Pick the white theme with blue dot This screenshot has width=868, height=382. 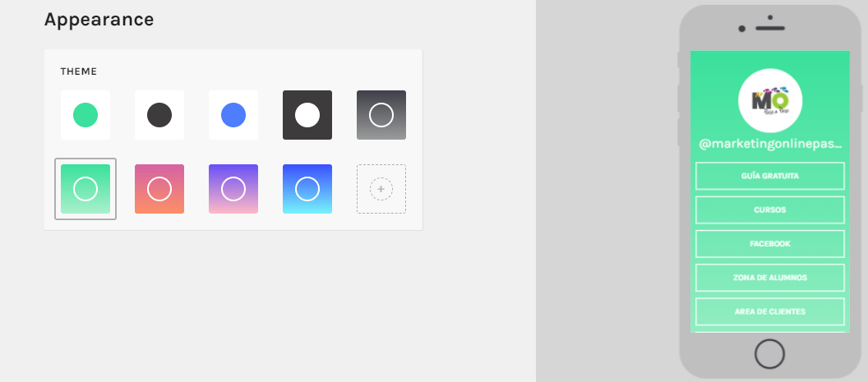(233, 115)
